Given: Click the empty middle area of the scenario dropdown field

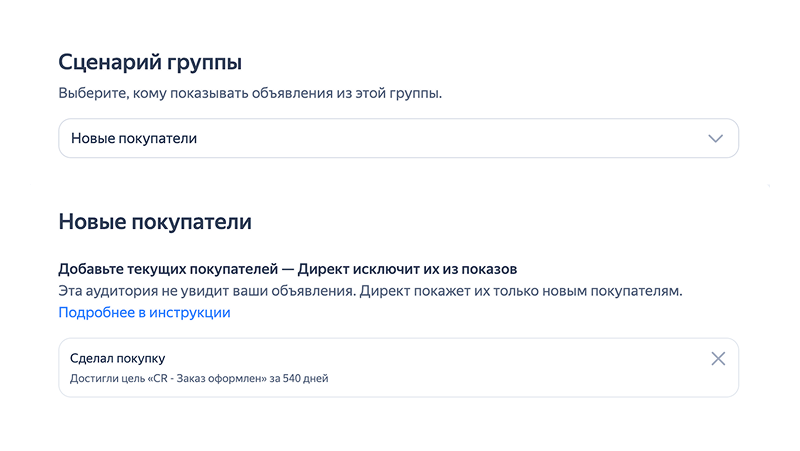Looking at the screenshot, I should [x=450, y=139].
